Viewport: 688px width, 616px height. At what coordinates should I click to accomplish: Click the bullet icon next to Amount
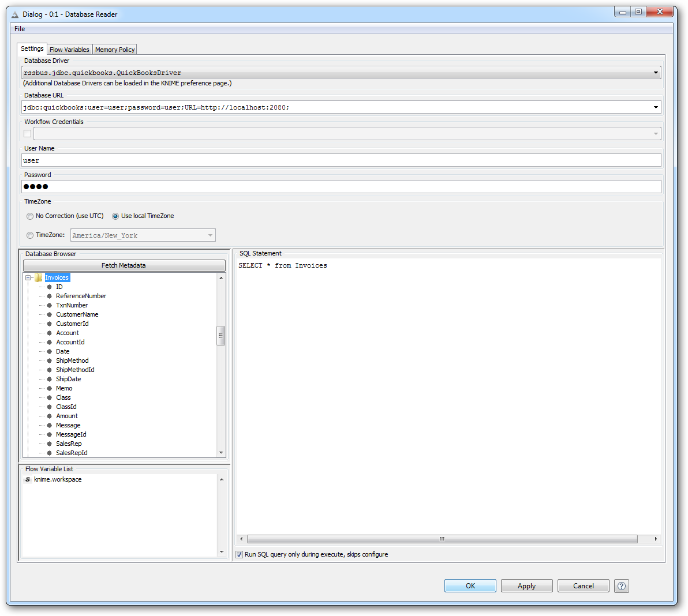pos(49,416)
